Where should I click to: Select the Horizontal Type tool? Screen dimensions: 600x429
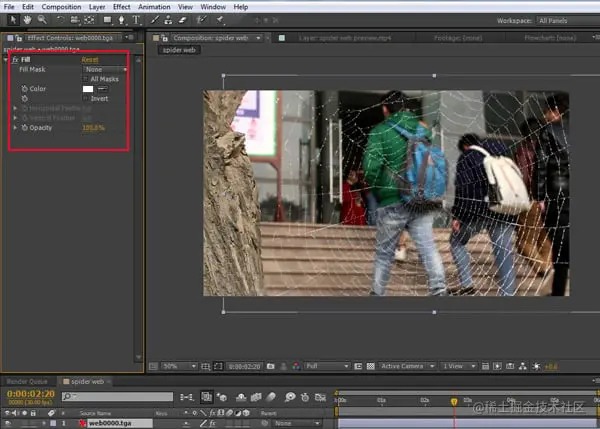136,20
